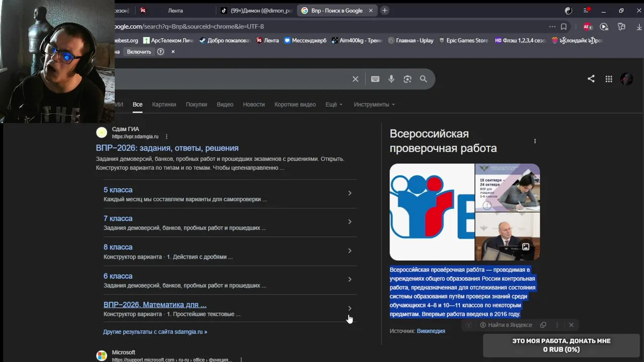
Task: Expand the 6 класса result chevron
Action: click(350, 280)
